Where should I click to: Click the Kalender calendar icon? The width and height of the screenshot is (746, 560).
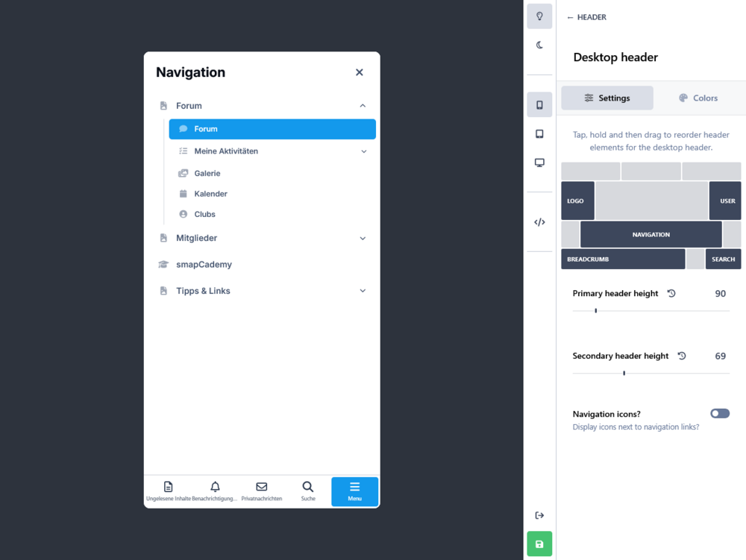pos(183,193)
